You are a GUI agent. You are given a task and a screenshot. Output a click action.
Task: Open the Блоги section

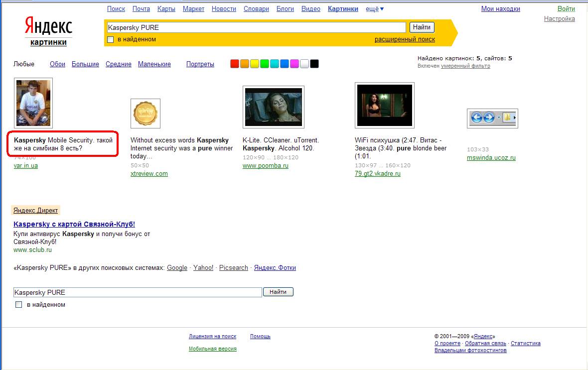tap(285, 8)
